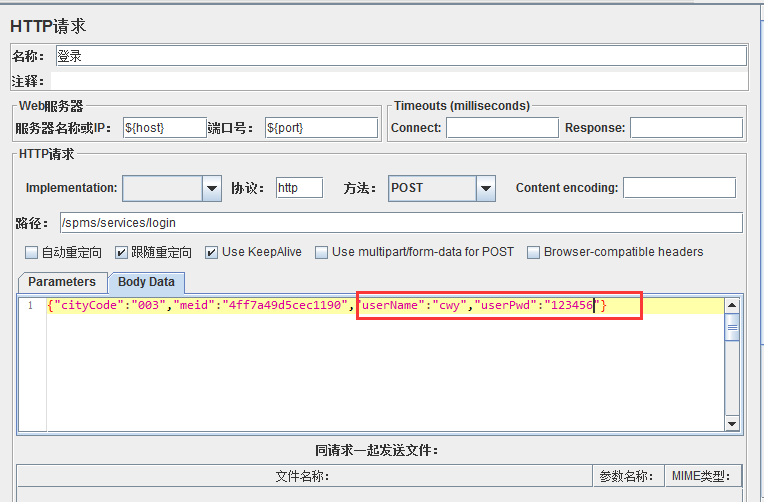The width and height of the screenshot is (764, 502).
Task: Click the server name field with ${host}
Action: pos(165,128)
